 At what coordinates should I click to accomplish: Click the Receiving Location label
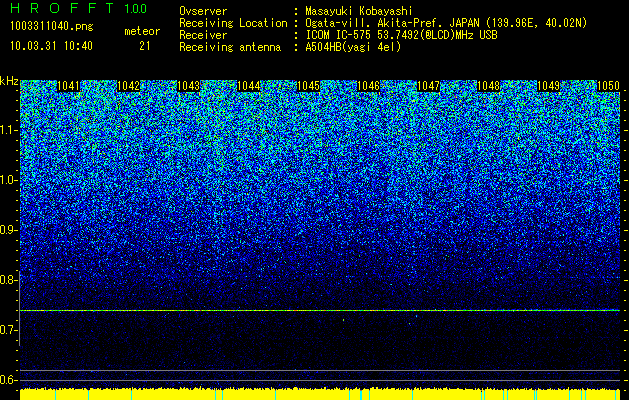233,23
